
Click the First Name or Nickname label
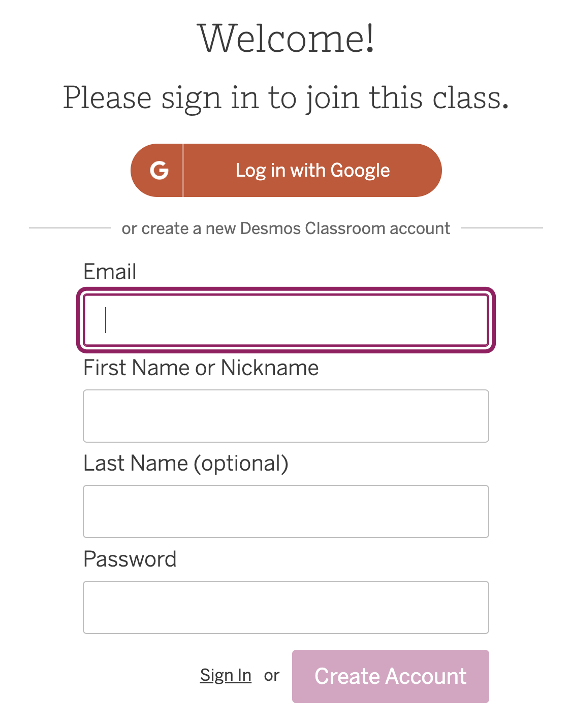[201, 368]
